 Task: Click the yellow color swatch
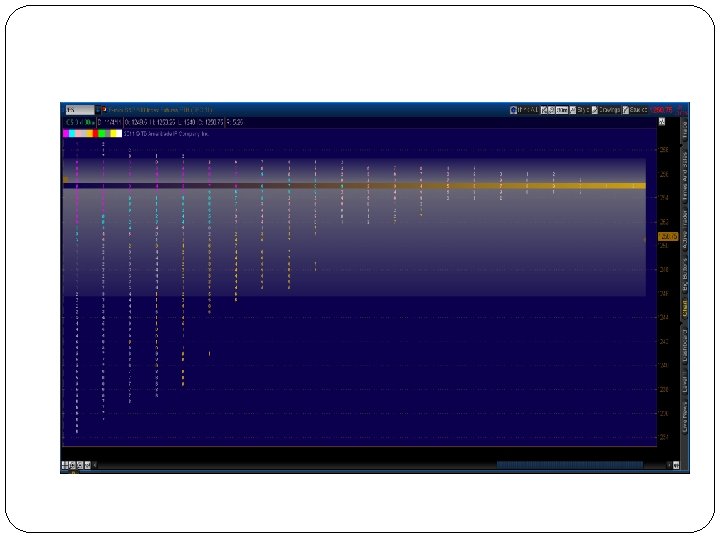[x=113, y=134]
